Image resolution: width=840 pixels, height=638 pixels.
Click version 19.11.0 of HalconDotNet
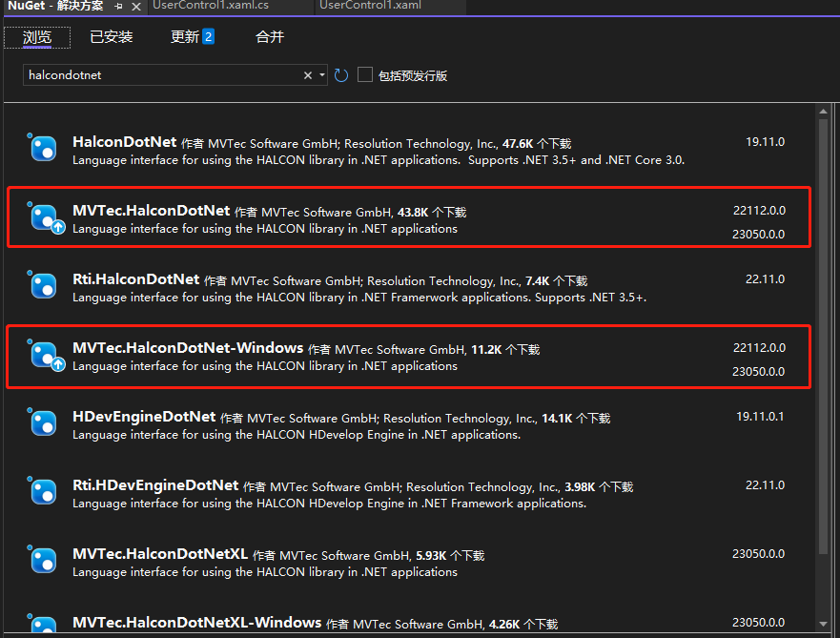point(765,142)
